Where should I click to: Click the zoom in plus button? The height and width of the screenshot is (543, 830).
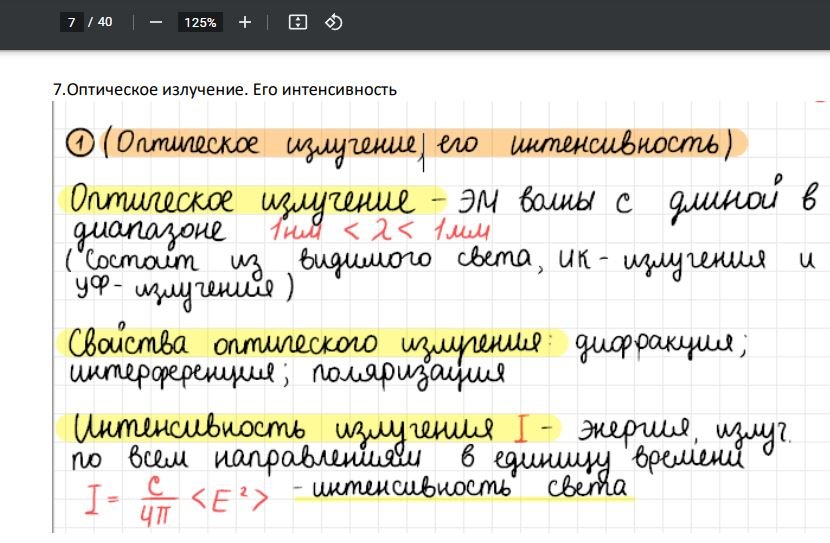pos(245,22)
